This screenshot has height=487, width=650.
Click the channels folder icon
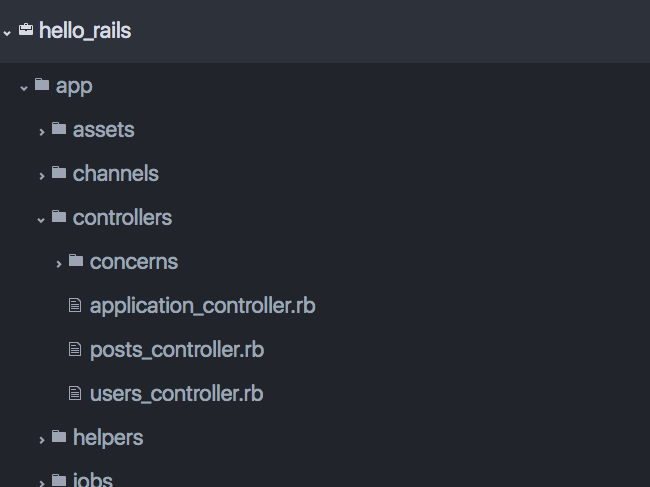[x=59, y=173]
